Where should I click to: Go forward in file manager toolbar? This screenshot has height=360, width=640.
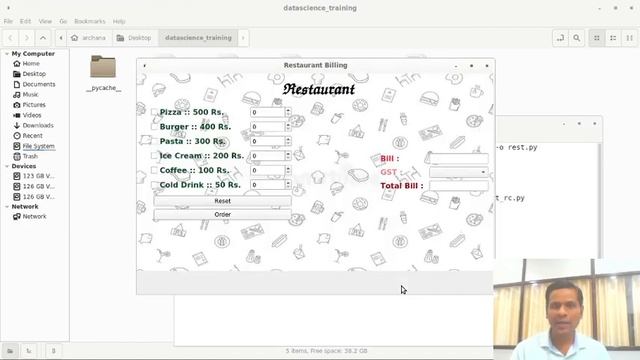pyautogui.click(x=27, y=38)
